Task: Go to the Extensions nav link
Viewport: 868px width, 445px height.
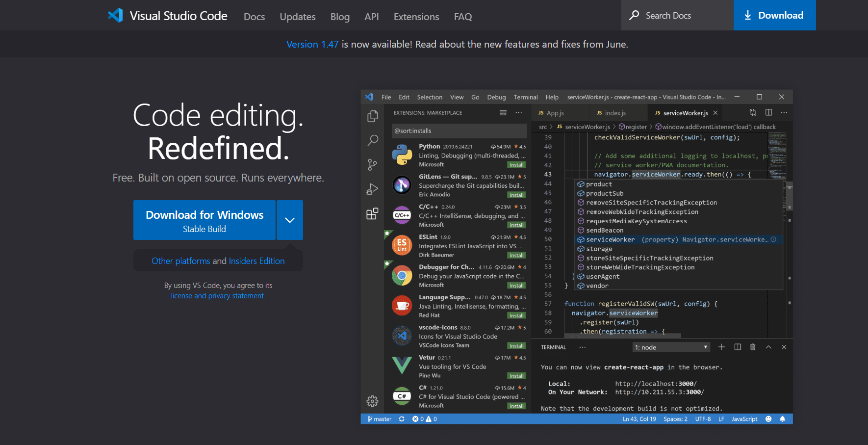Action: [416, 17]
